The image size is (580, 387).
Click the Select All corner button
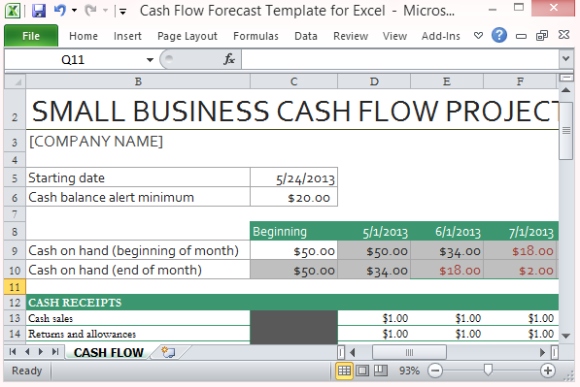pyautogui.click(x=15, y=81)
